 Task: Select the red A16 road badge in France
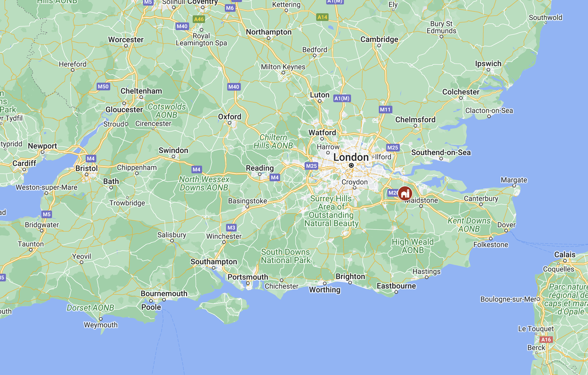546,340
